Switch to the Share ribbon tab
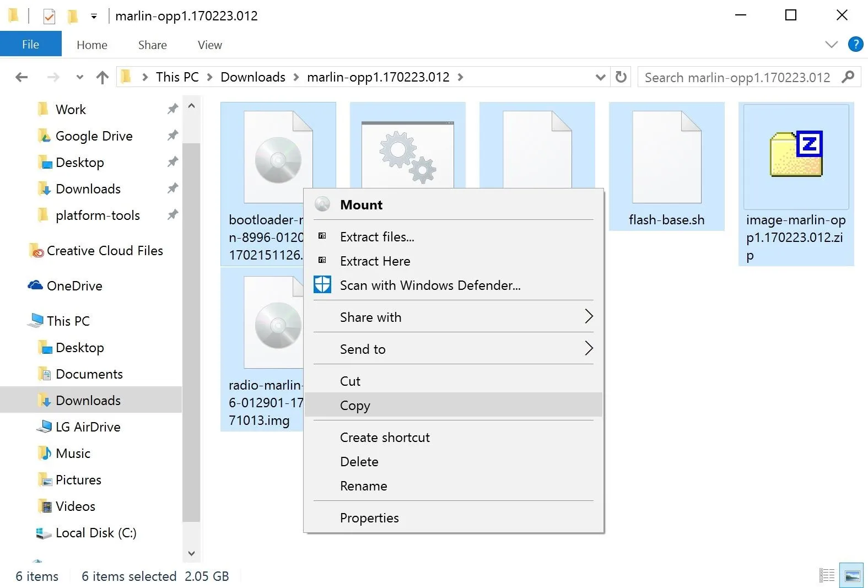Viewport: 868px width, 588px height. 153,45
